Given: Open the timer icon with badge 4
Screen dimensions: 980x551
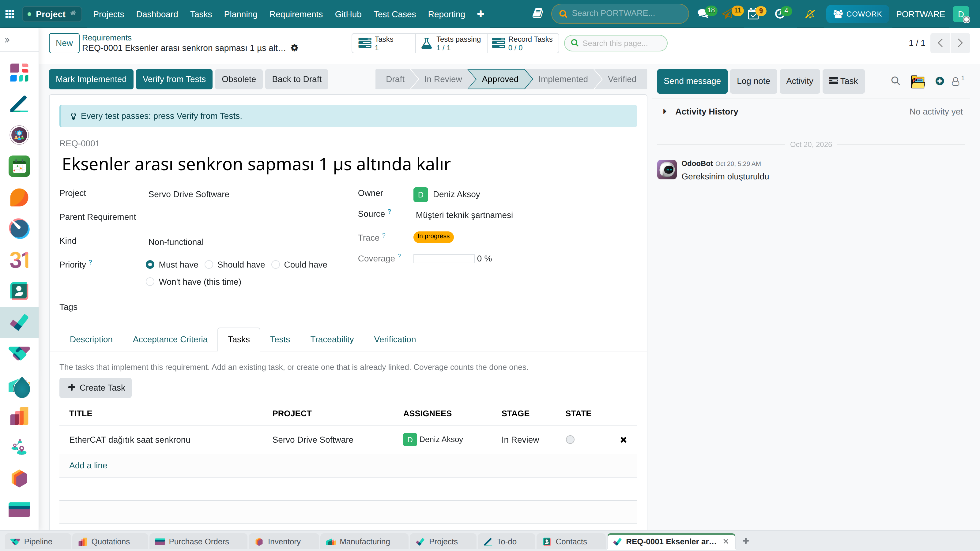Looking at the screenshot, I should coord(779,14).
